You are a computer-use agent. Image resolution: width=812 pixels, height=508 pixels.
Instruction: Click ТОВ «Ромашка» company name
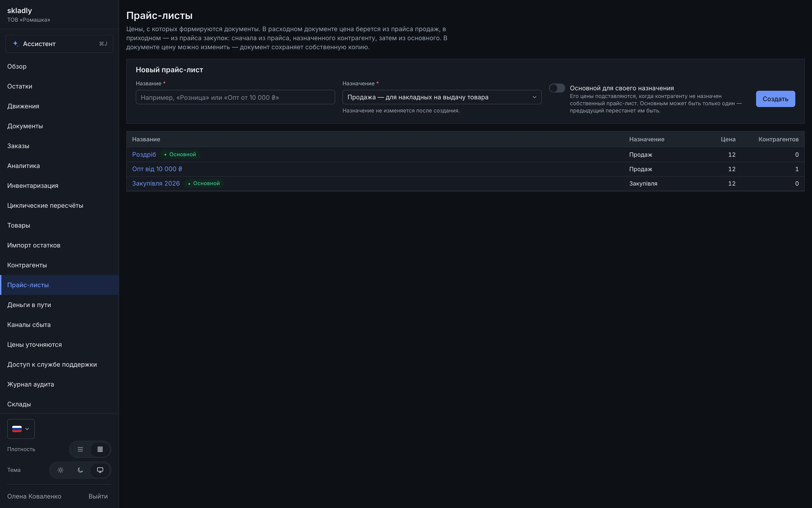[x=29, y=20]
